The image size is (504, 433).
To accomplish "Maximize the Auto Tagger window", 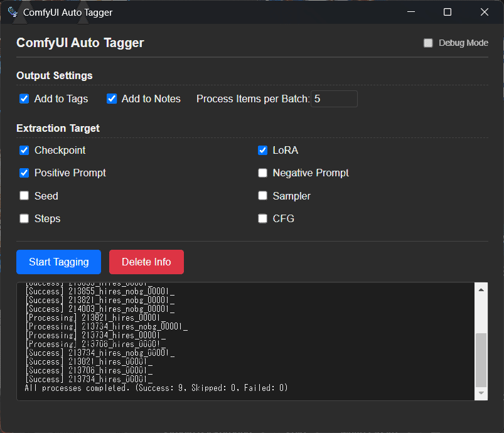I will pos(448,12).
